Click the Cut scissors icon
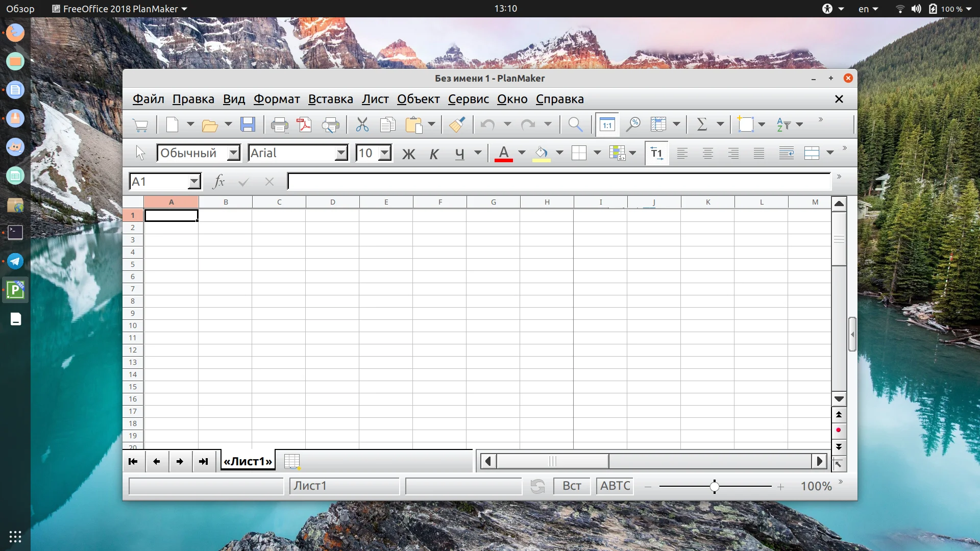This screenshot has width=980, height=551. point(362,124)
